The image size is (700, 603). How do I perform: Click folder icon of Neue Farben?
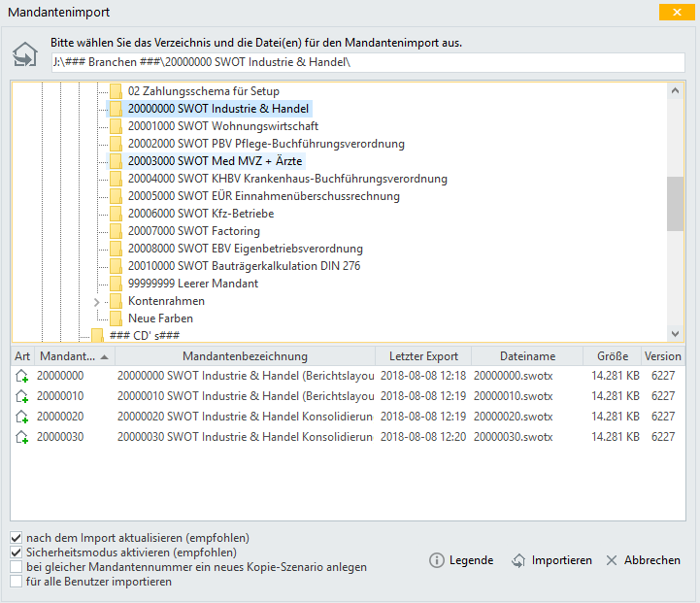tap(117, 318)
